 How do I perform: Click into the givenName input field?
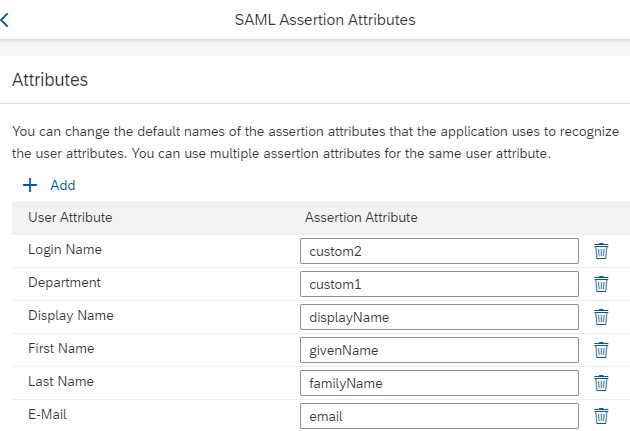coord(439,350)
